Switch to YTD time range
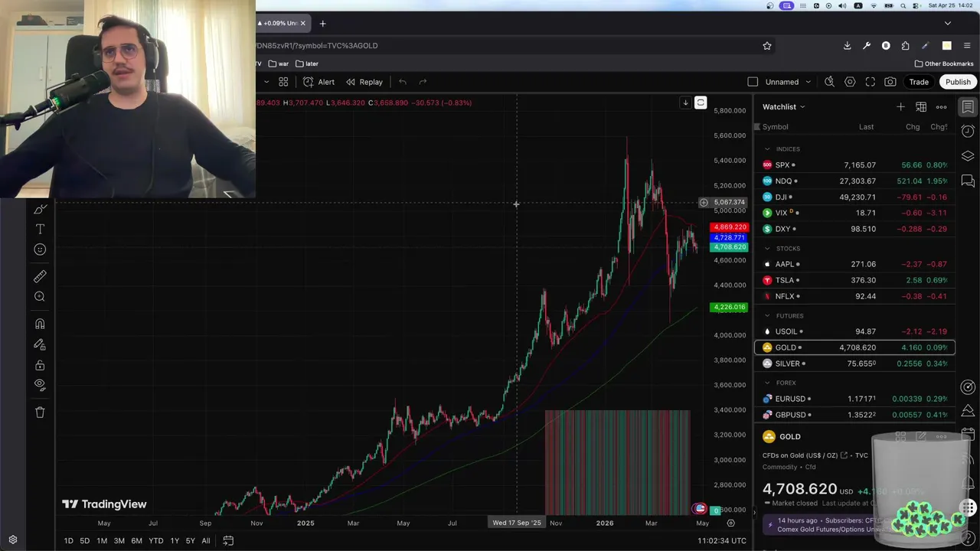Viewport: 980px width, 551px height. click(155, 541)
